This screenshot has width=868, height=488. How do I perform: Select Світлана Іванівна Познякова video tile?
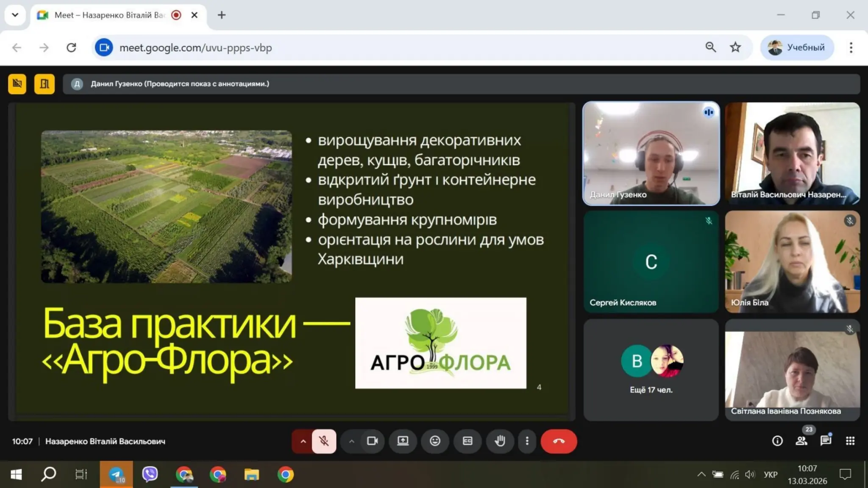[x=792, y=370]
